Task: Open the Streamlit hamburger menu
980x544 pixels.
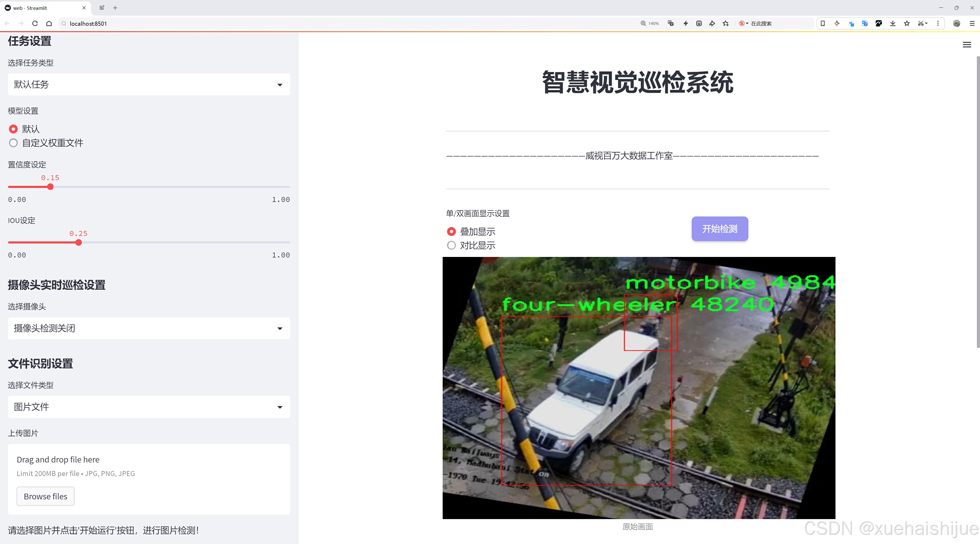Action: (967, 45)
